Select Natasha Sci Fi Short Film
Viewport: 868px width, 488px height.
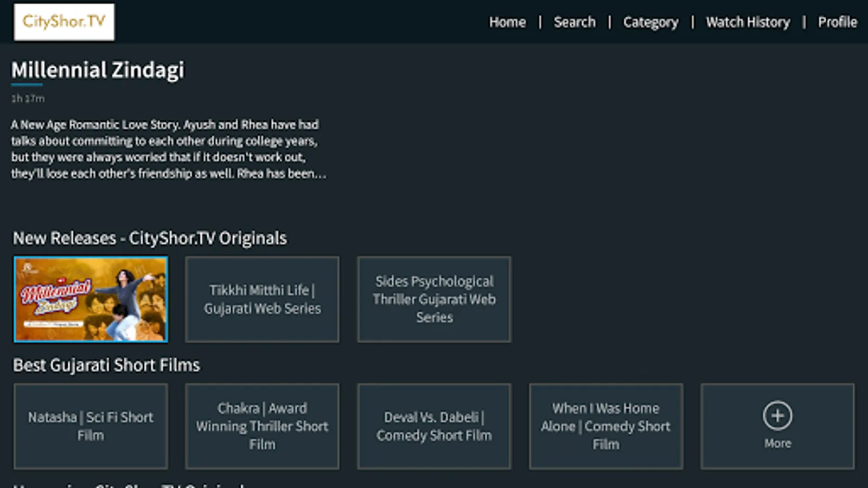tap(91, 426)
